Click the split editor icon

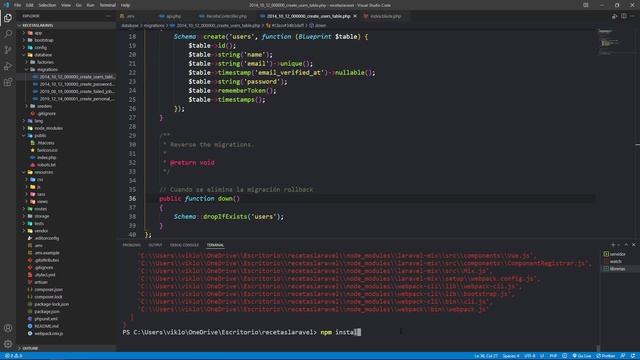(624, 16)
